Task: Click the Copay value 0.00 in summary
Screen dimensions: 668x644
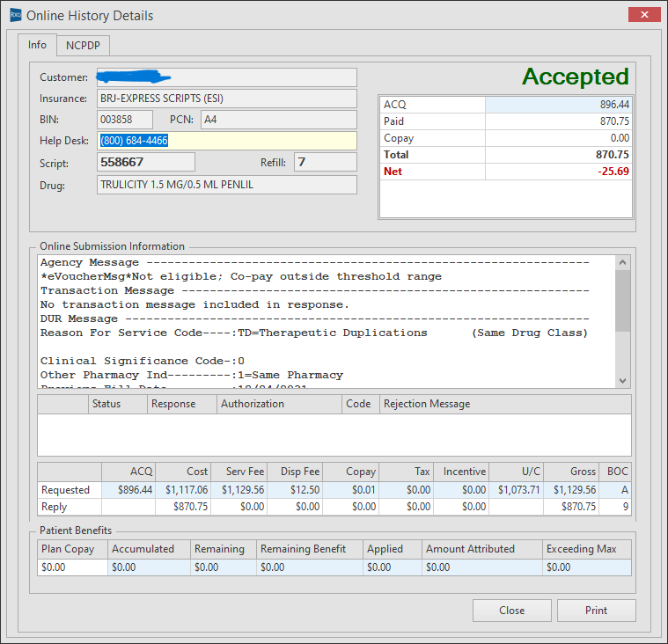Action: (x=558, y=138)
